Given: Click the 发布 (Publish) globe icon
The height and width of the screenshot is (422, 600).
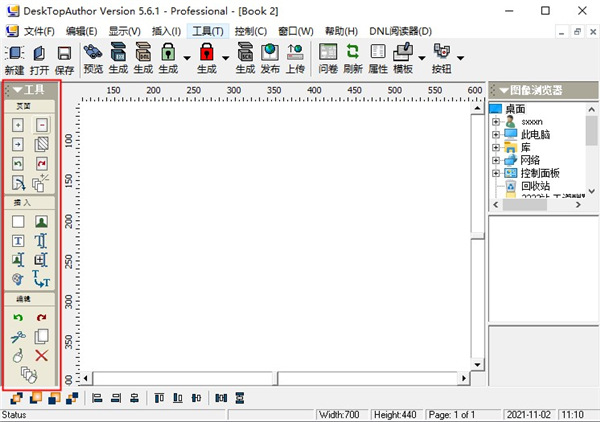Looking at the screenshot, I should (270, 52).
